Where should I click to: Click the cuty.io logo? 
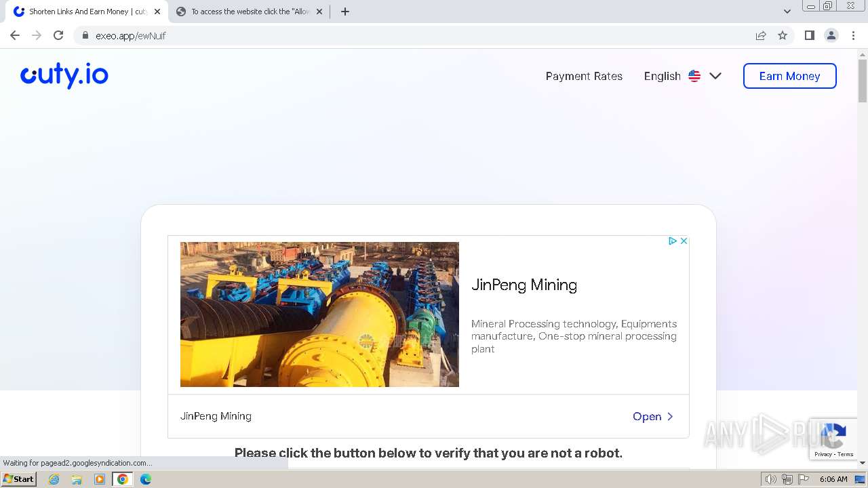coord(64,75)
